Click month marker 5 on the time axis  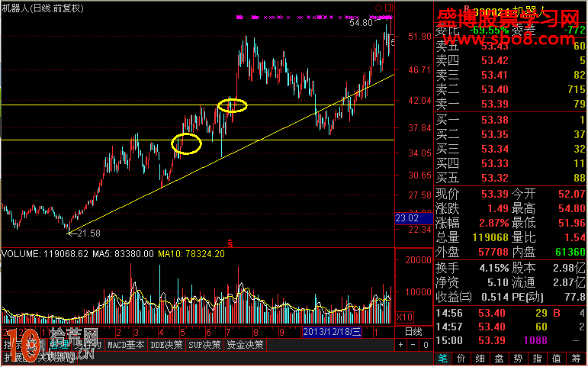[182, 333]
